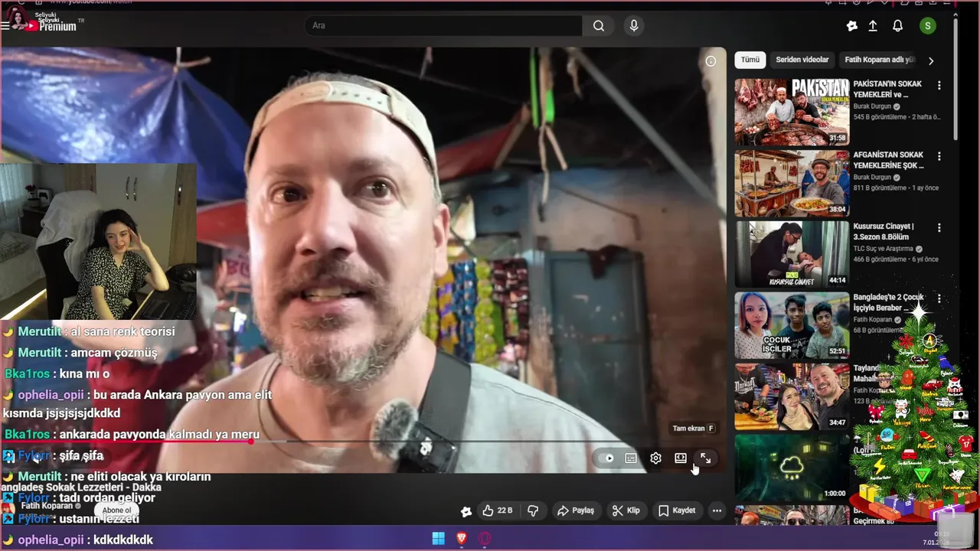This screenshot has height=551, width=980.
Task: Open the rainy 1:00:00 video thumbnail
Action: pos(792,467)
